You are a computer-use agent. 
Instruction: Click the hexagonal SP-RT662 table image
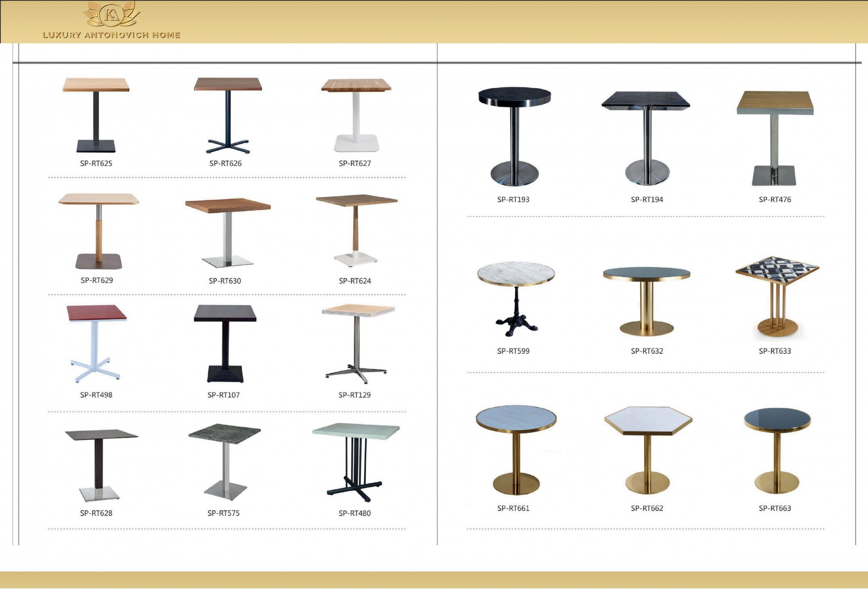coord(648,450)
